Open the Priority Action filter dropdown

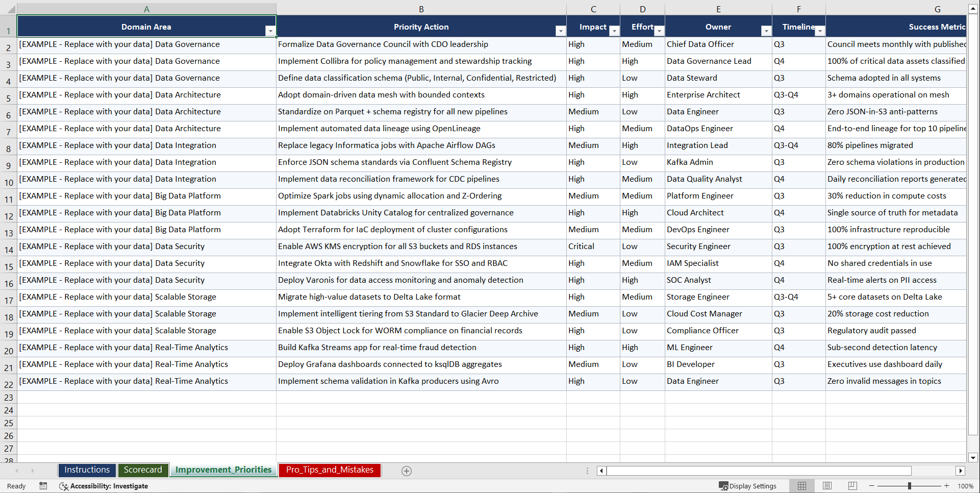[560, 31]
